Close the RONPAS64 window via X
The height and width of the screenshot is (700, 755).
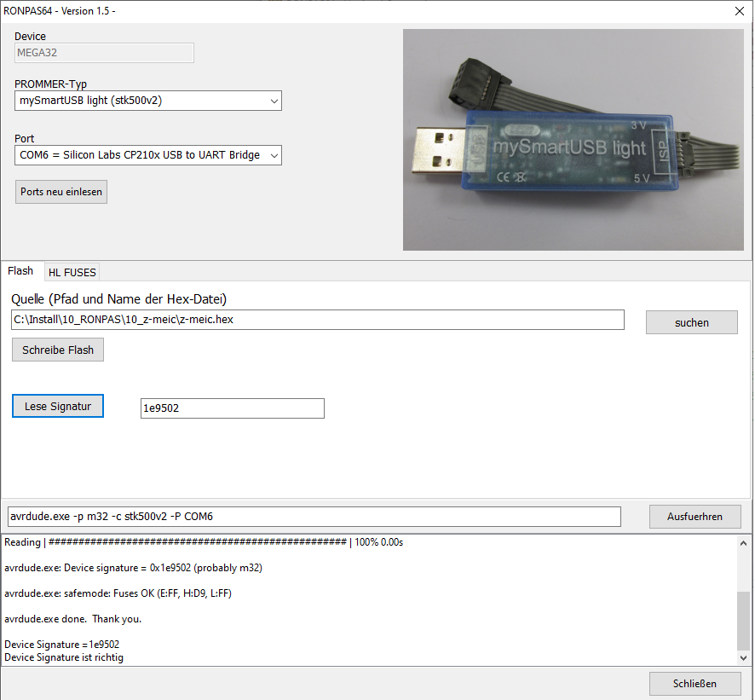pos(740,11)
